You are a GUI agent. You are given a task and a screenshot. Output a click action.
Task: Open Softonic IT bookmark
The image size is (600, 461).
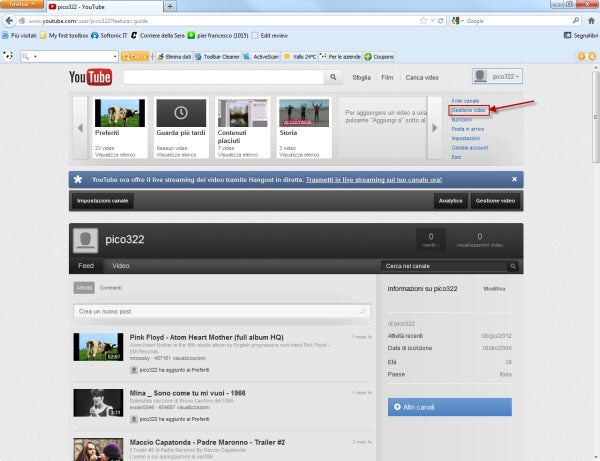109,36
